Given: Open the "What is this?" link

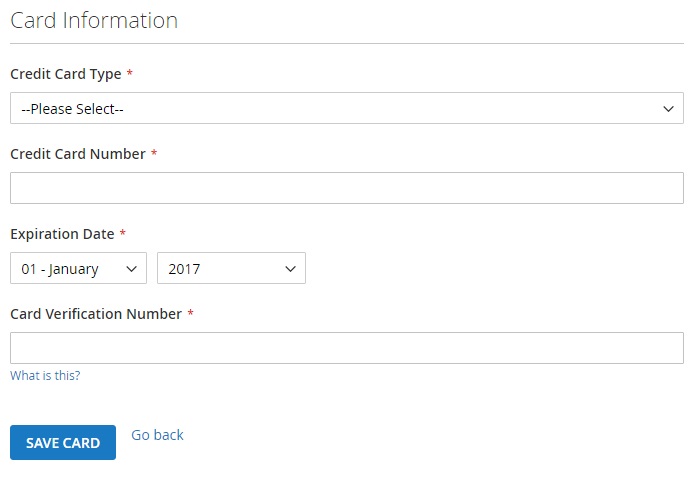Looking at the screenshot, I should (45, 376).
